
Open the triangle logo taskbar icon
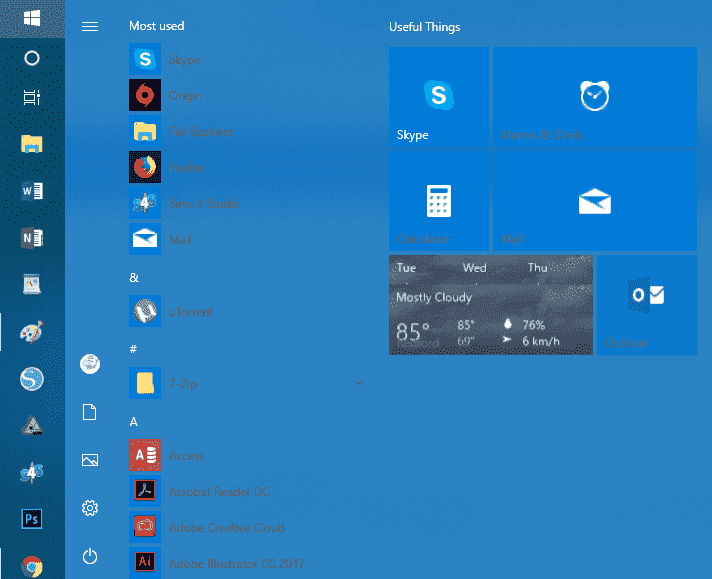[x=32, y=426]
